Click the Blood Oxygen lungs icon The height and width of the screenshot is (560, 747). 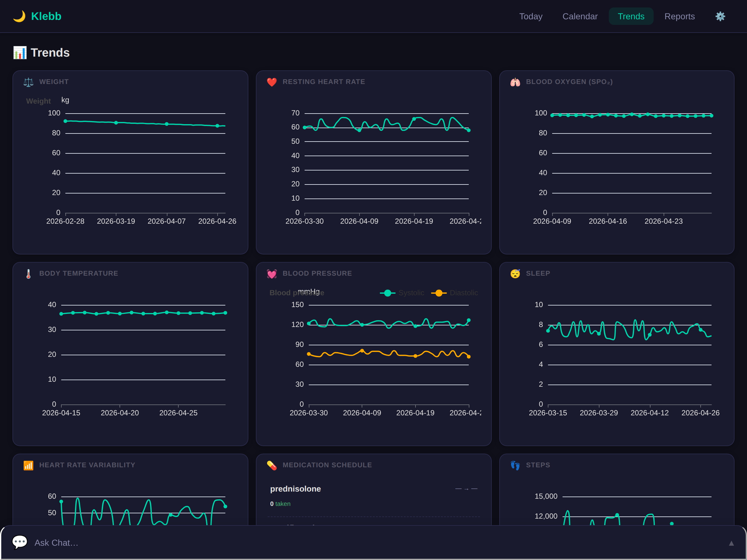515,82
